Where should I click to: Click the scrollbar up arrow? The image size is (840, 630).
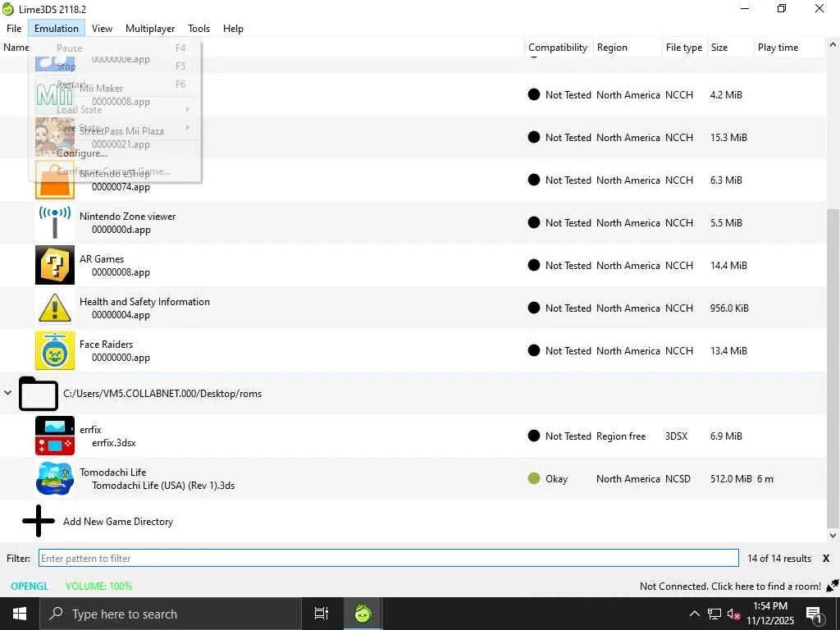833,45
